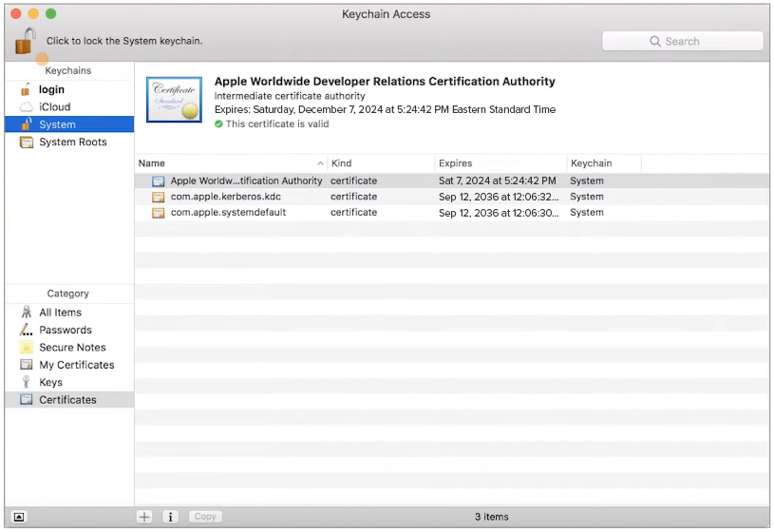Viewport: 774px width, 532px height.
Task: Click the Keys key icon
Action: tap(27, 382)
